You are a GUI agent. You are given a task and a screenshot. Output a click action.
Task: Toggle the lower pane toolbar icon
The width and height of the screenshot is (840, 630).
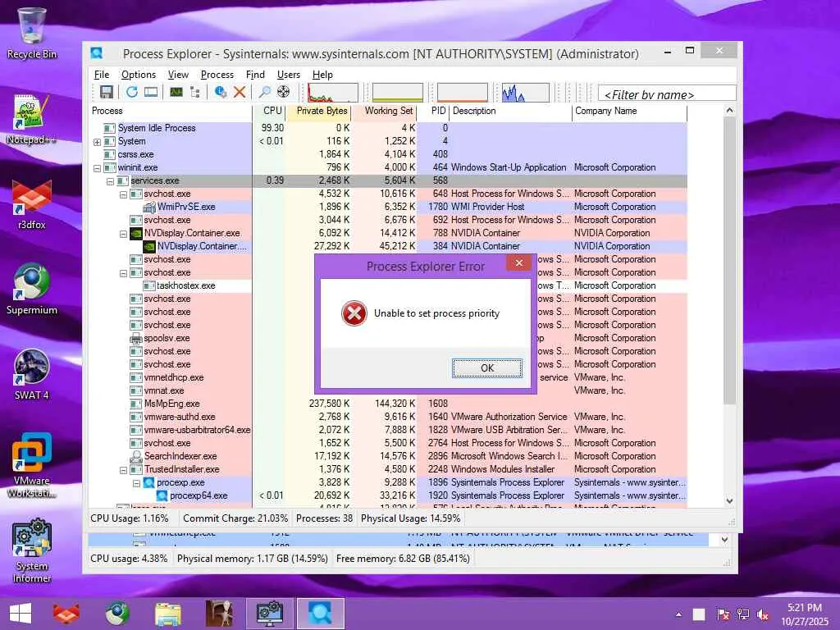pyautogui.click(x=151, y=92)
